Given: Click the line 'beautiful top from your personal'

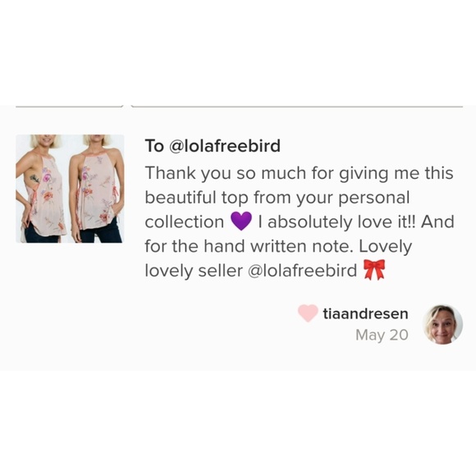Looking at the screenshot, I should click(x=277, y=198).
